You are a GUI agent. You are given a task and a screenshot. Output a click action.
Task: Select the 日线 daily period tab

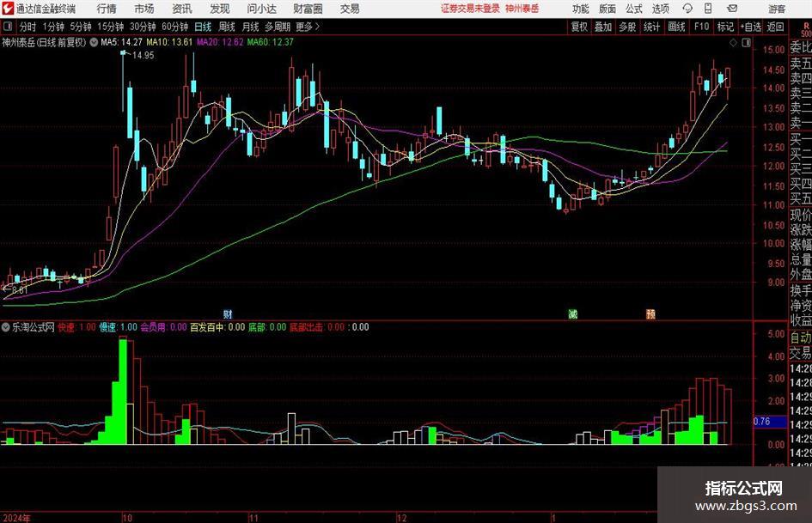203,27
